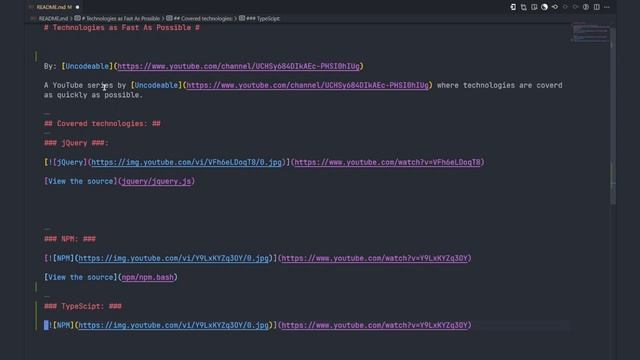Click the dimmed previous-change circle icon

click(x=565, y=7)
